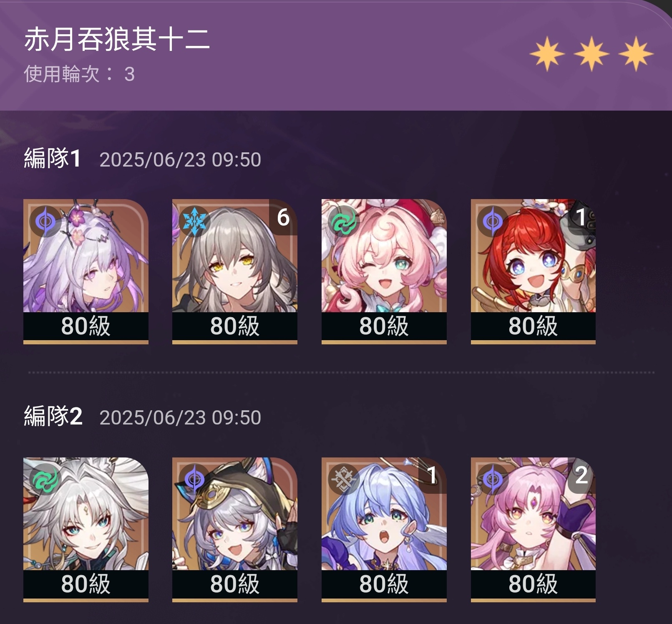672x624 pixels.
Task: Tap the eidolon 2 badge on pink-haired character
Action: 581,475
